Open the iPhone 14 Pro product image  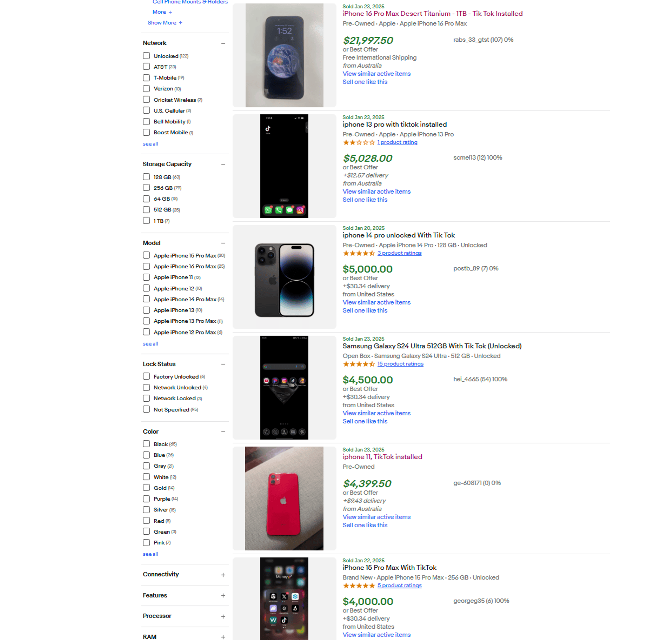click(284, 277)
